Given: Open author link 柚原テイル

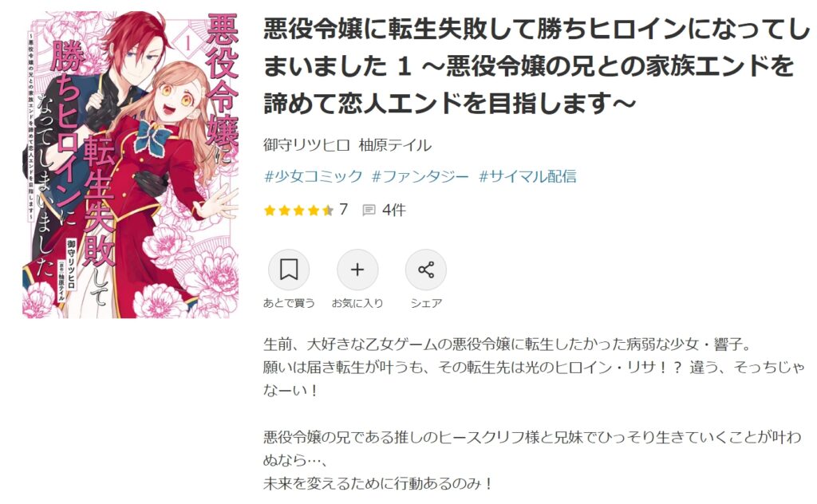Looking at the screenshot, I should click(x=396, y=145).
